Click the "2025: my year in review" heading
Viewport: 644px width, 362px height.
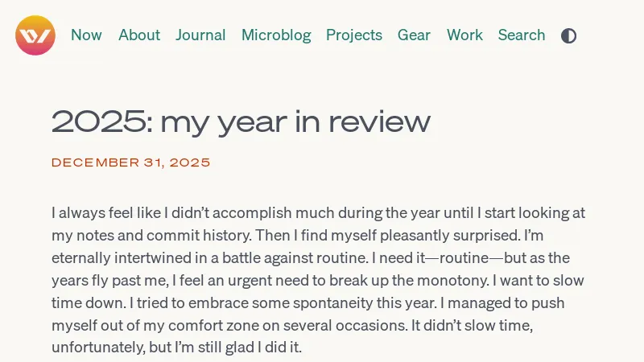(241, 122)
